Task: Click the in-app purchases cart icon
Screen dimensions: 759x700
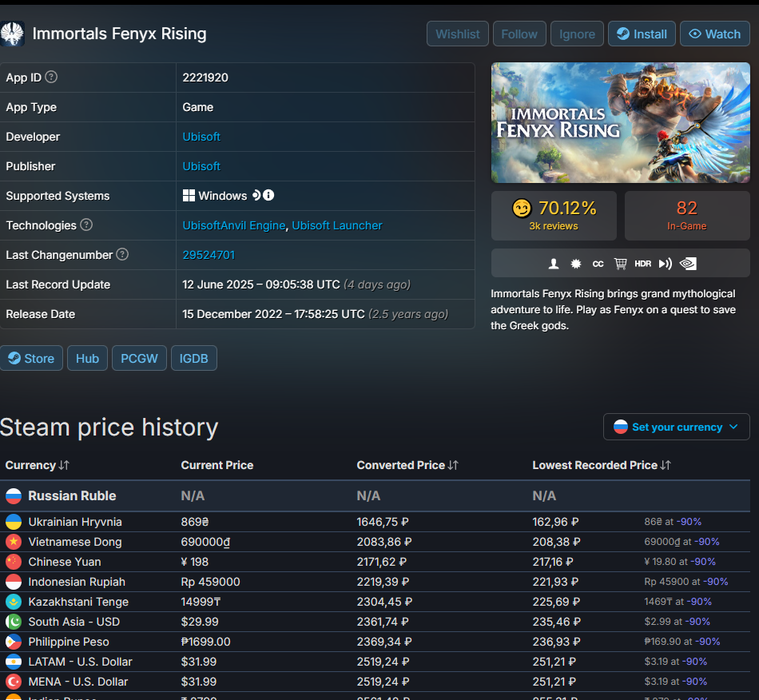Action: click(621, 264)
